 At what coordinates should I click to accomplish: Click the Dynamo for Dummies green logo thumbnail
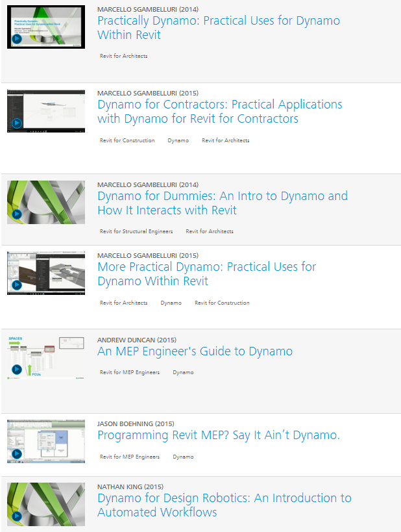click(x=46, y=202)
